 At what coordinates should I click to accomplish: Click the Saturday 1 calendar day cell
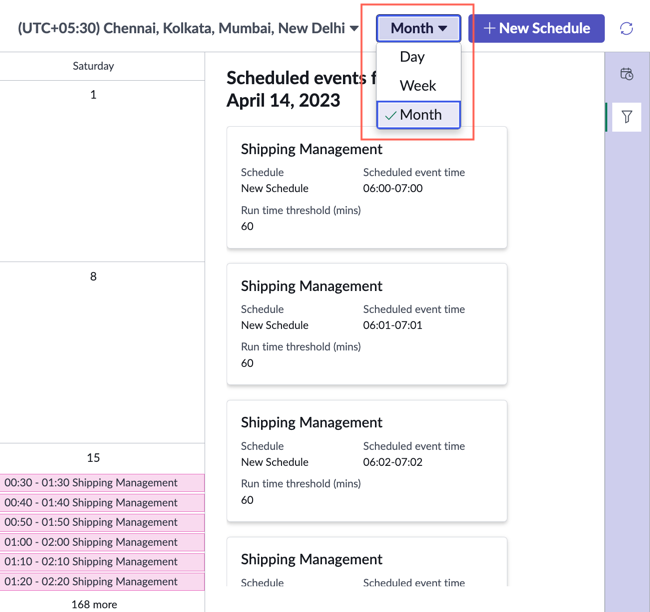(x=102, y=171)
